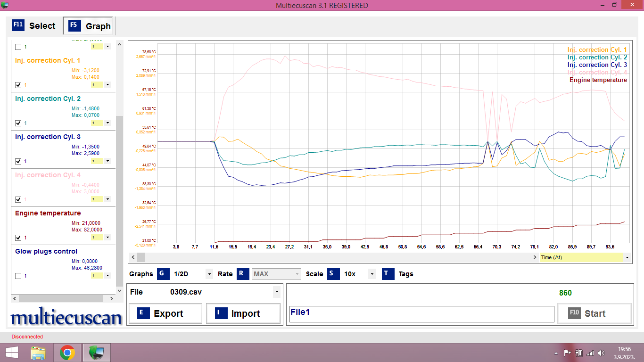This screenshot has height=362, width=644.
Task: Click the Windows Start button
Action: 11,353
